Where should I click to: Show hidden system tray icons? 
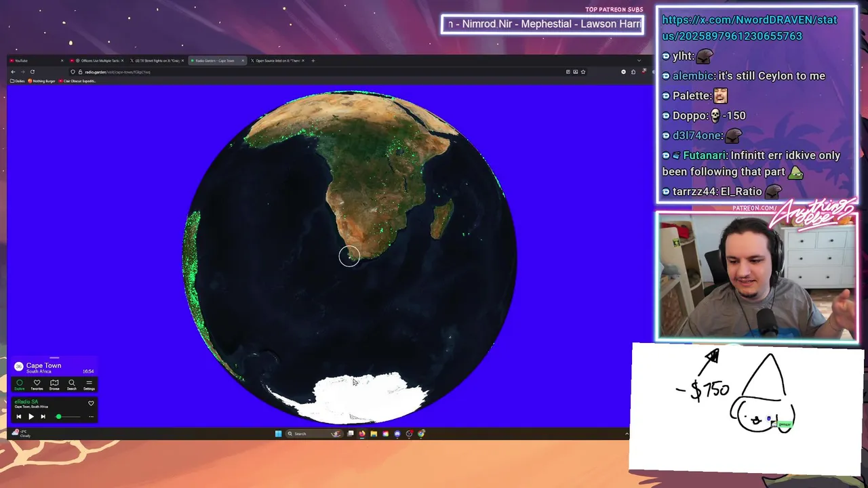pos(627,434)
